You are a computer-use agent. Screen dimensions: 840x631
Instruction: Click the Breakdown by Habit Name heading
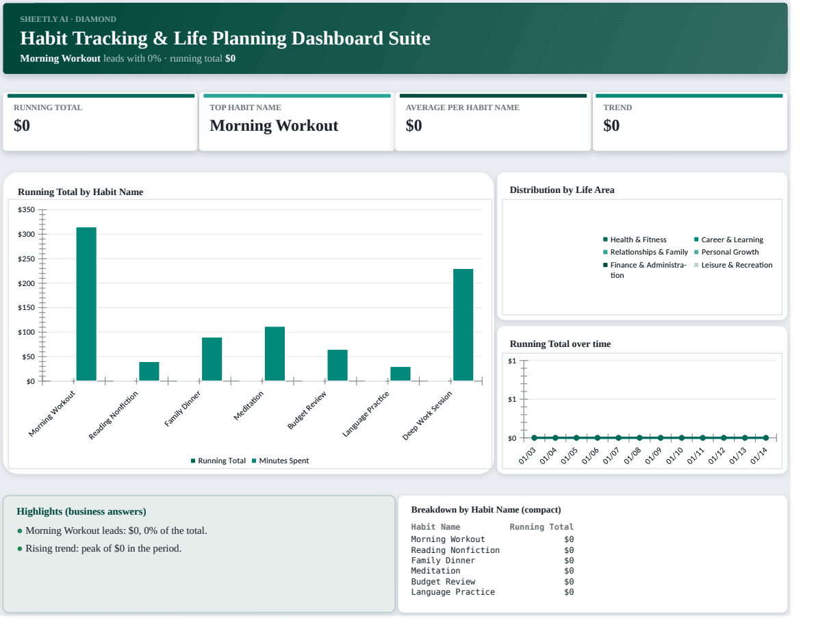486,510
